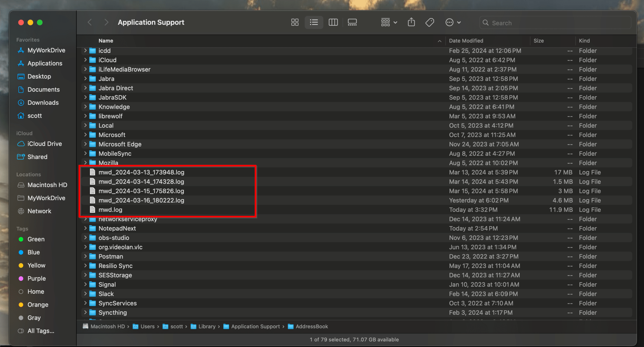
Task: Open the Share menu in toolbar
Action: click(411, 22)
